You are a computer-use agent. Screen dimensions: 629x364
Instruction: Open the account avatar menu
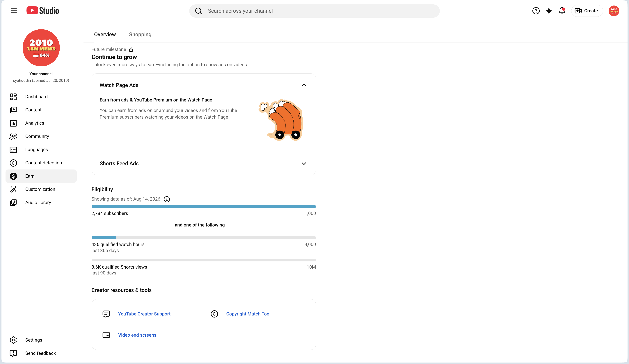[614, 11]
